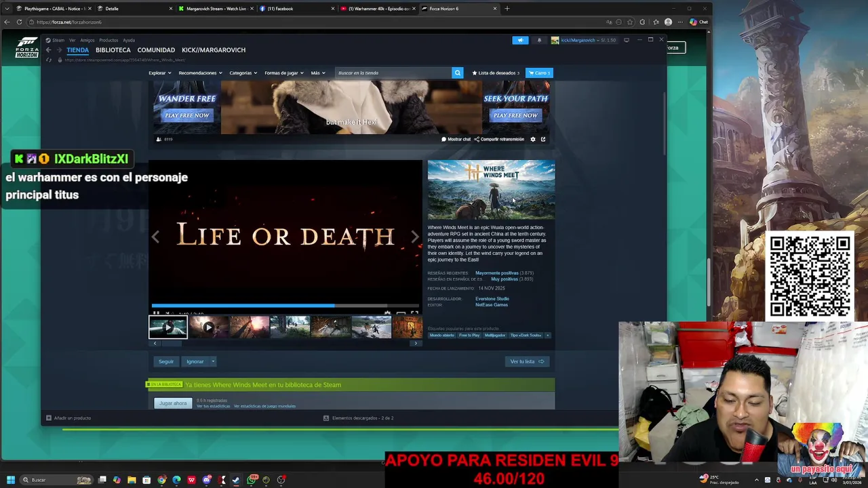This screenshot has width=868, height=488.
Task: Switch to BIBLIOTECA tab
Action: pyautogui.click(x=113, y=50)
